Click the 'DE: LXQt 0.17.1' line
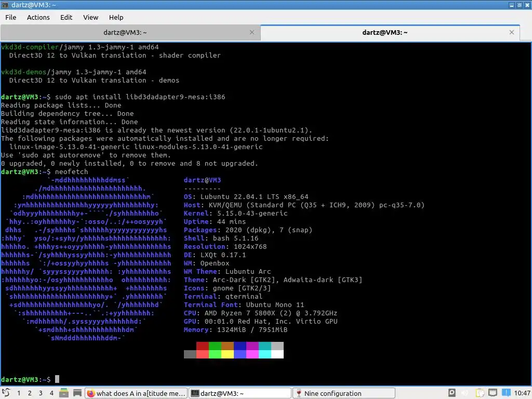The width and height of the screenshot is (532, 399). [215, 255]
